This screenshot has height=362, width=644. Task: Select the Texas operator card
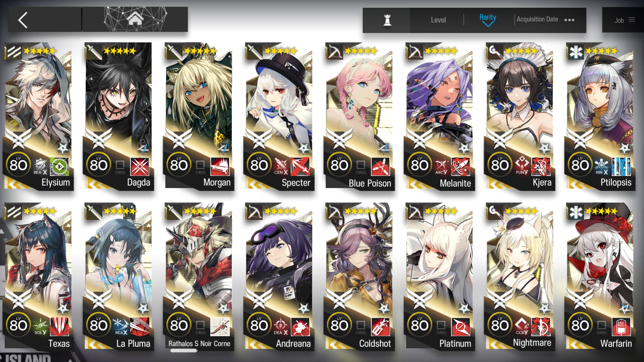tap(38, 277)
